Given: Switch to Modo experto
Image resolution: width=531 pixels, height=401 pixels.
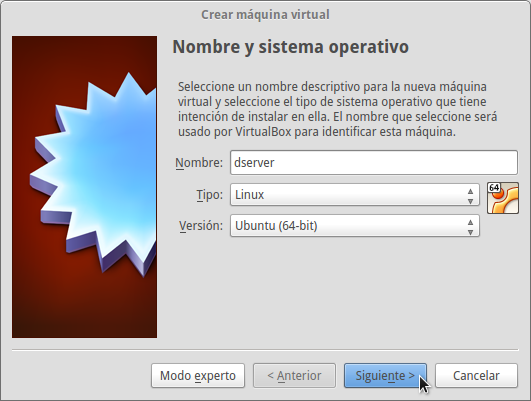Looking at the screenshot, I should coord(198,376).
